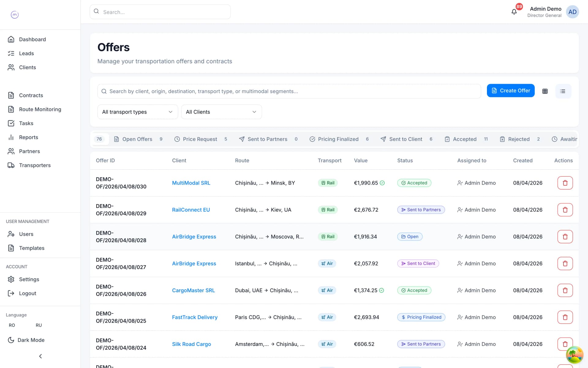Click the palm tree floating widget
Image resolution: width=588 pixels, height=368 pixels.
point(575,355)
